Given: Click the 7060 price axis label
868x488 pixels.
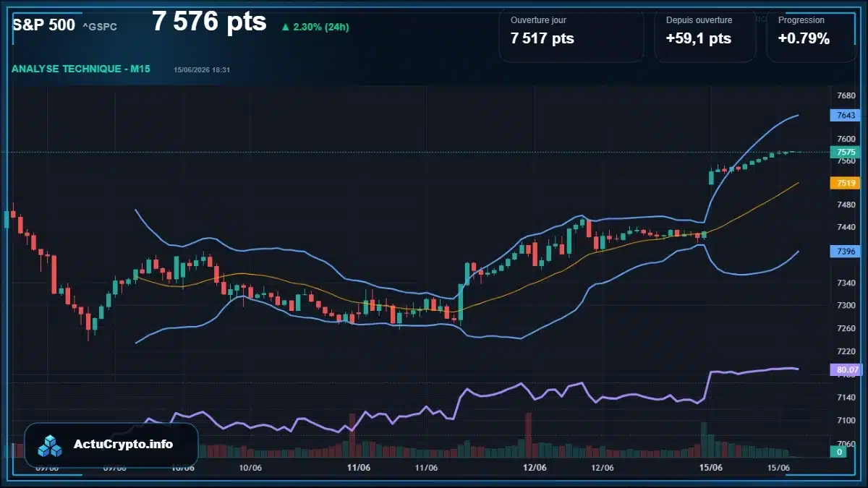Looking at the screenshot, I should click(x=846, y=443).
